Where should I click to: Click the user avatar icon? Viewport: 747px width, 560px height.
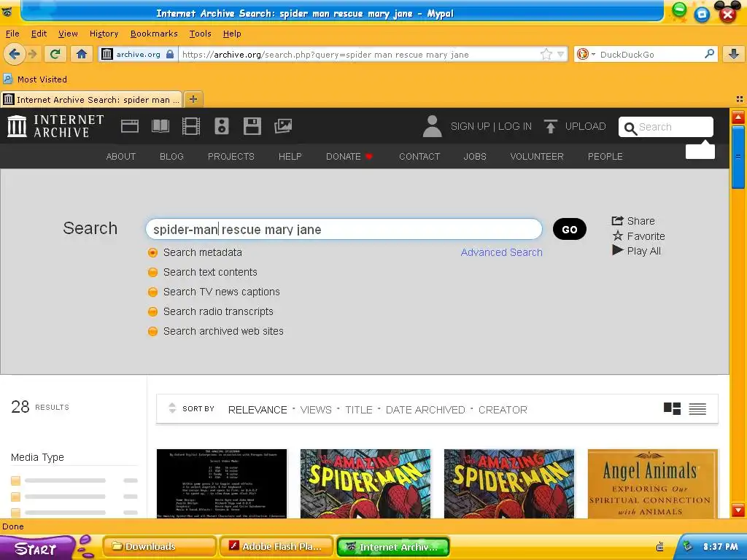pyautogui.click(x=432, y=126)
